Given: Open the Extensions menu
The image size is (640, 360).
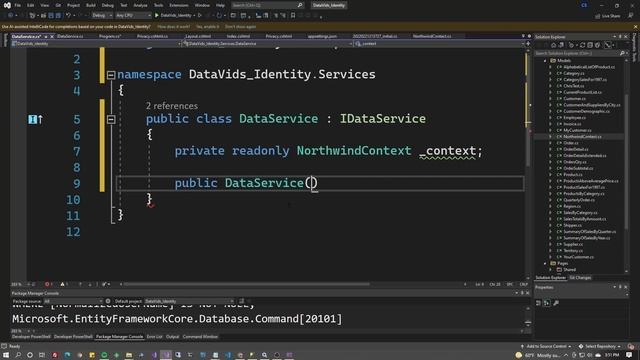Looking at the screenshot, I should (x=179, y=5).
